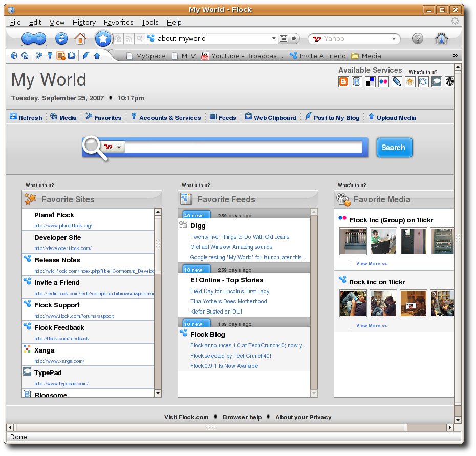Select the TypePad service icon
This screenshot has width=476, height=456.
[x=437, y=82]
